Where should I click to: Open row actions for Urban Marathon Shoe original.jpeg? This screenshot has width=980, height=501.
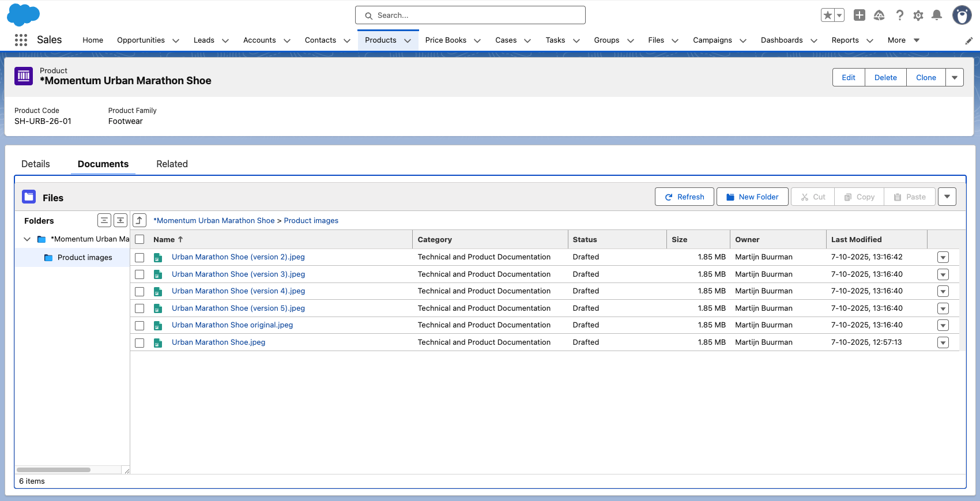click(943, 326)
